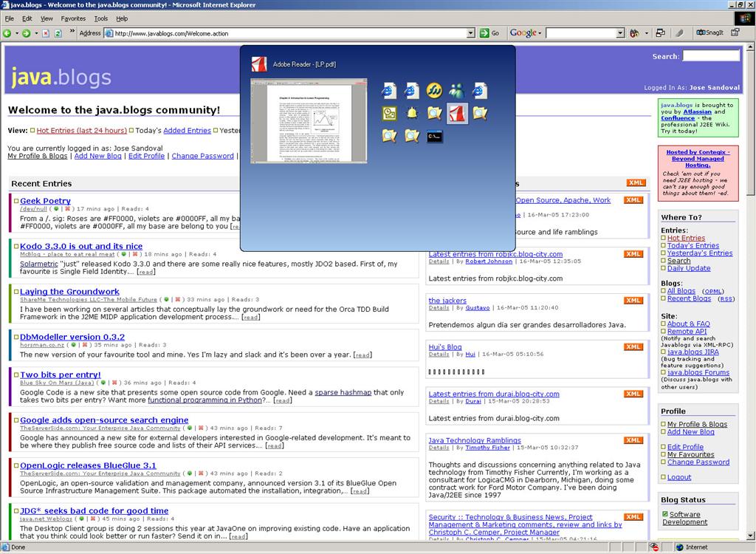Click the Google toolbar search web icon
756x554 pixels.
(634, 33)
